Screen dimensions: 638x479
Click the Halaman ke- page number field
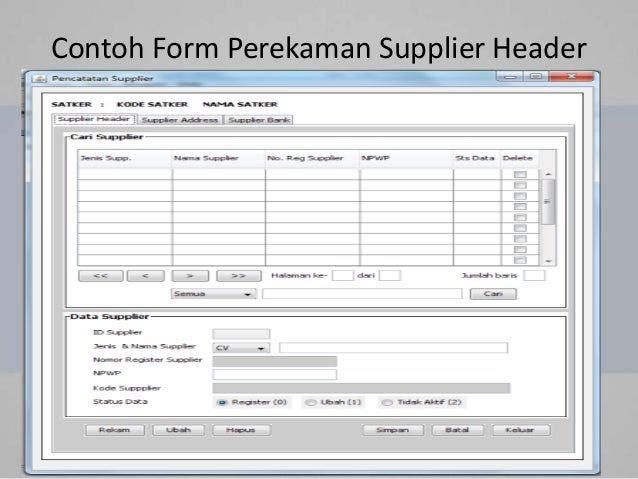(343, 276)
